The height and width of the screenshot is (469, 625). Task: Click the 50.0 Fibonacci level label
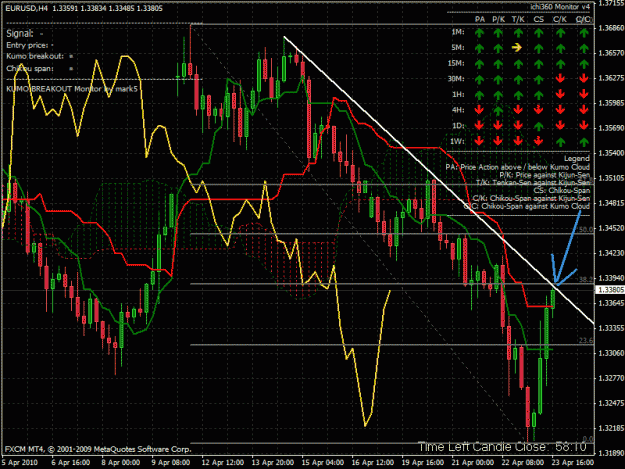coord(586,230)
